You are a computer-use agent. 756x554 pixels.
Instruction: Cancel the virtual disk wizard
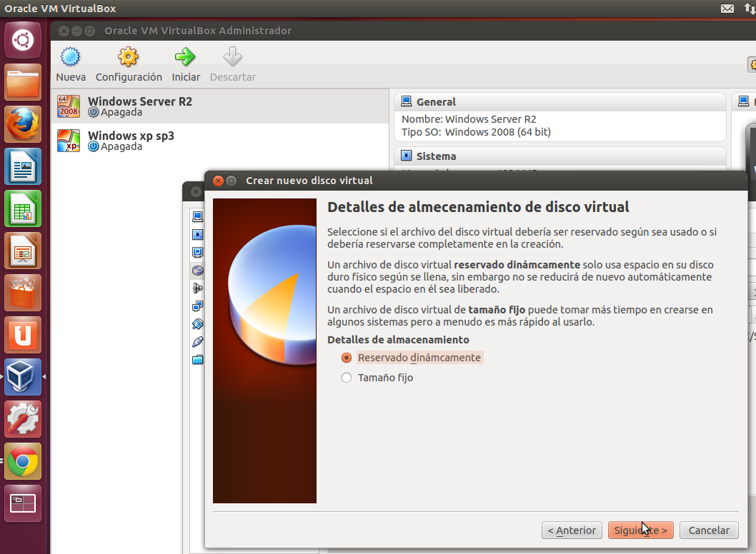pos(709,530)
